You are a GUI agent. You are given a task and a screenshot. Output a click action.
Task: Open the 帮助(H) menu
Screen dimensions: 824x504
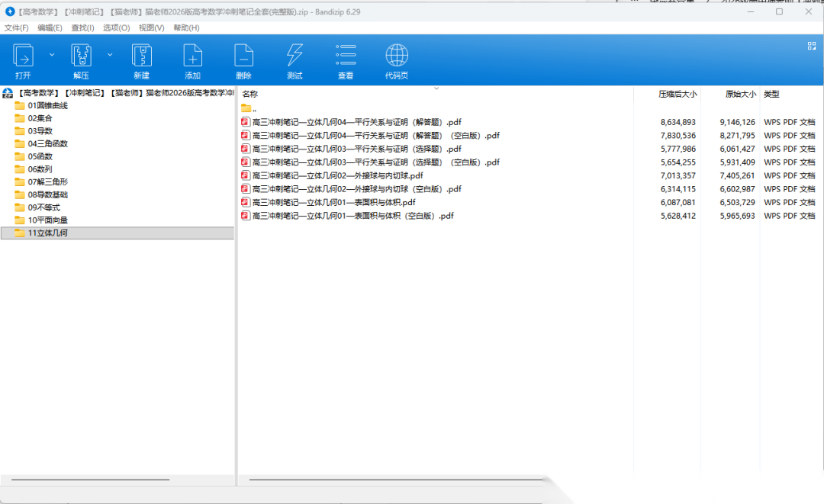pos(186,28)
